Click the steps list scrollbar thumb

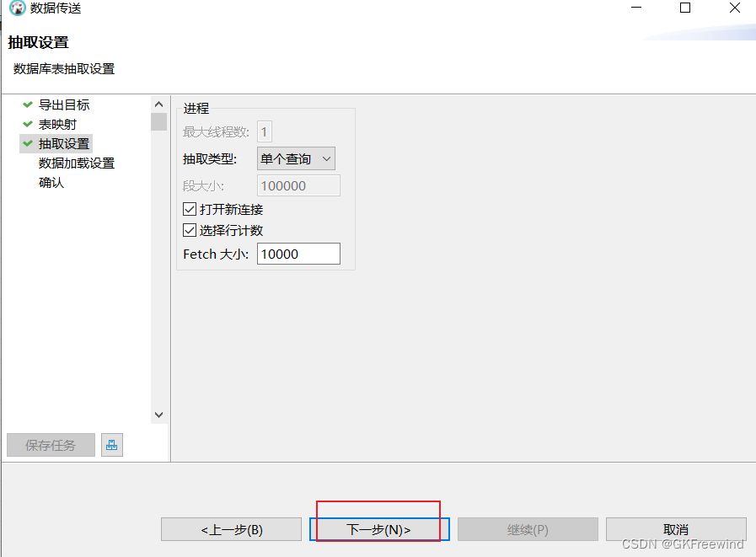(158, 122)
